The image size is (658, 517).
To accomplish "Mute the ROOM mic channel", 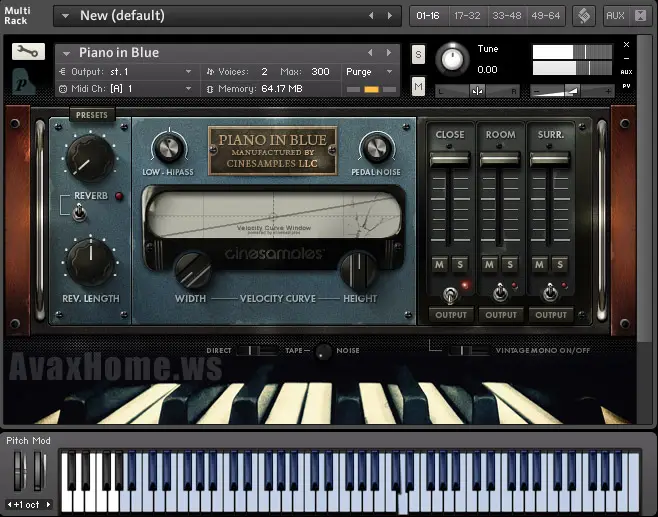I will coord(489,264).
